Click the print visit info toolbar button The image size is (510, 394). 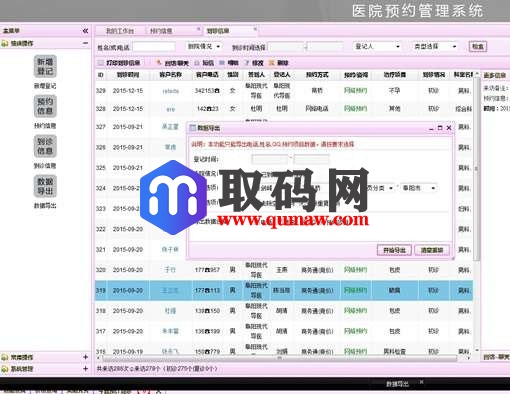(x=119, y=63)
